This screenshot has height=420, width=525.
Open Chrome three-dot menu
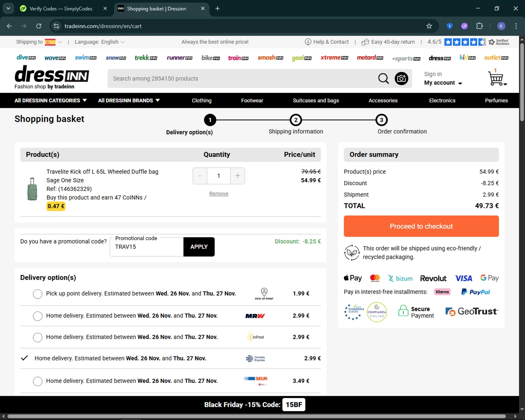click(516, 26)
